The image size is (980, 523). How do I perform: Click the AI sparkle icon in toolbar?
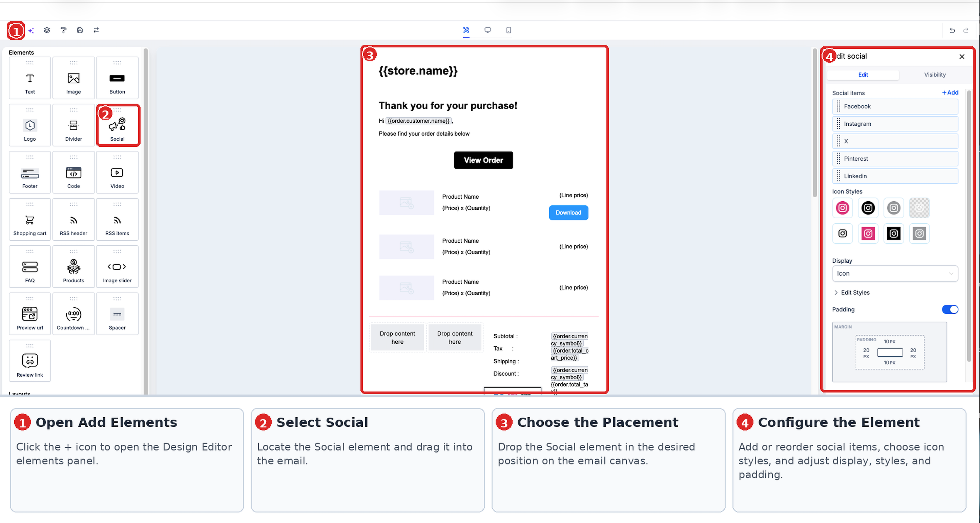point(31,31)
